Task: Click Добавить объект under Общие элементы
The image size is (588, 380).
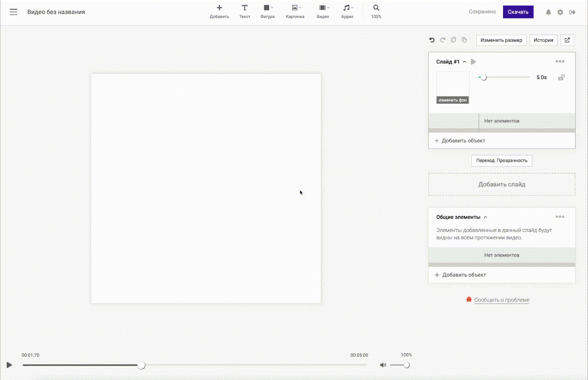Action: click(460, 275)
